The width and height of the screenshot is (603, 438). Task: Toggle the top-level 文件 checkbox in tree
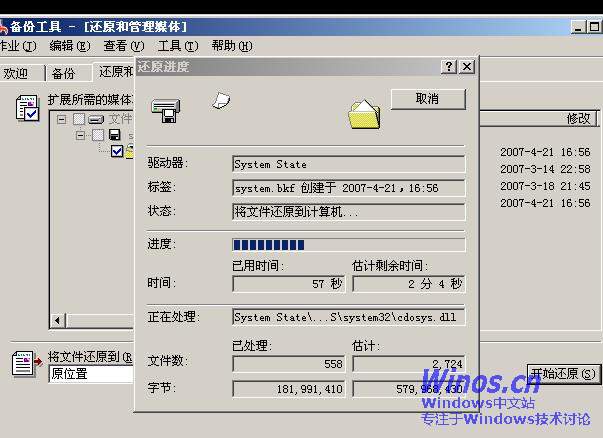point(79,120)
